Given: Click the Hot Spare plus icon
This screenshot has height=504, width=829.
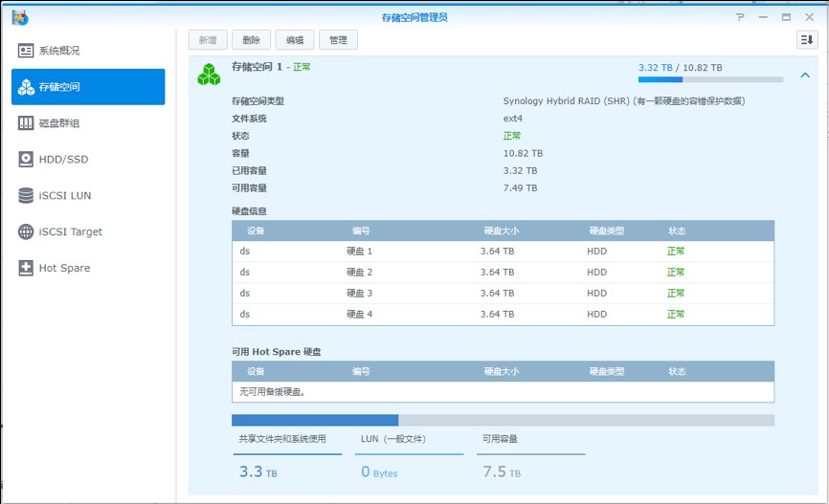Looking at the screenshot, I should pyautogui.click(x=26, y=269).
